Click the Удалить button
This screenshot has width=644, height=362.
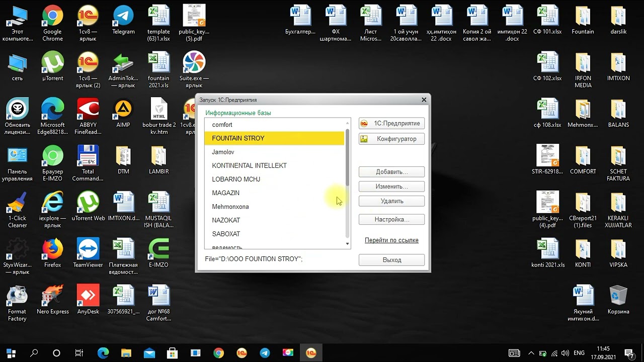point(391,201)
